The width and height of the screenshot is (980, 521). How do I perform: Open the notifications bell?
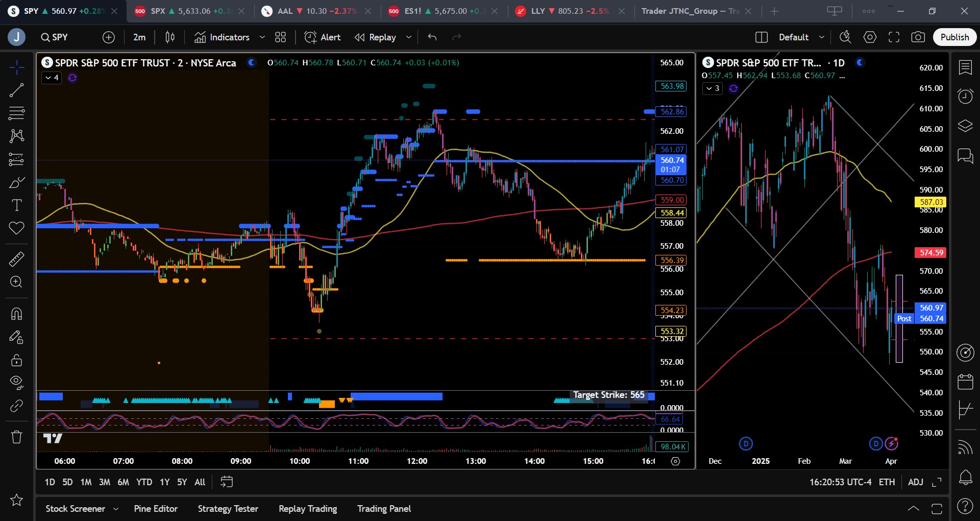click(965, 478)
